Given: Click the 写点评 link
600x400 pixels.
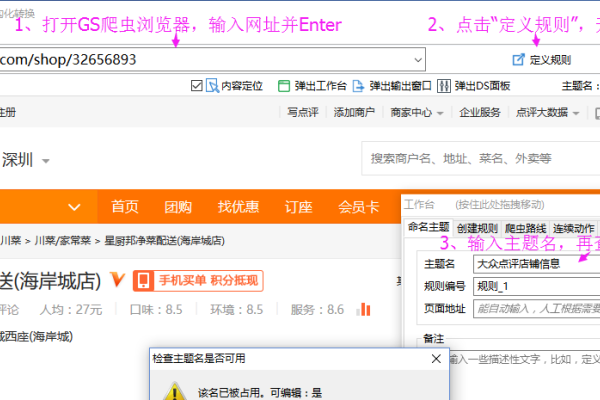Looking at the screenshot, I should pos(303,112).
